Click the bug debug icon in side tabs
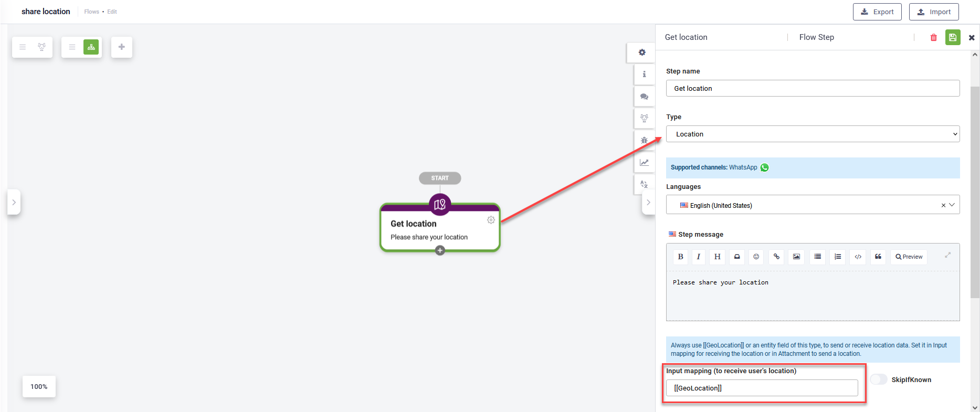Screen dimensions: 980x412 click(644, 140)
